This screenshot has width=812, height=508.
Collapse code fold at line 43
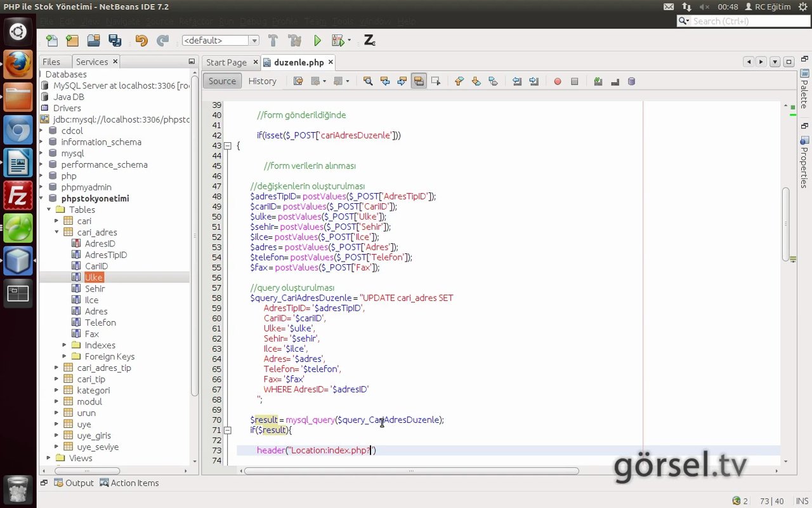(228, 145)
